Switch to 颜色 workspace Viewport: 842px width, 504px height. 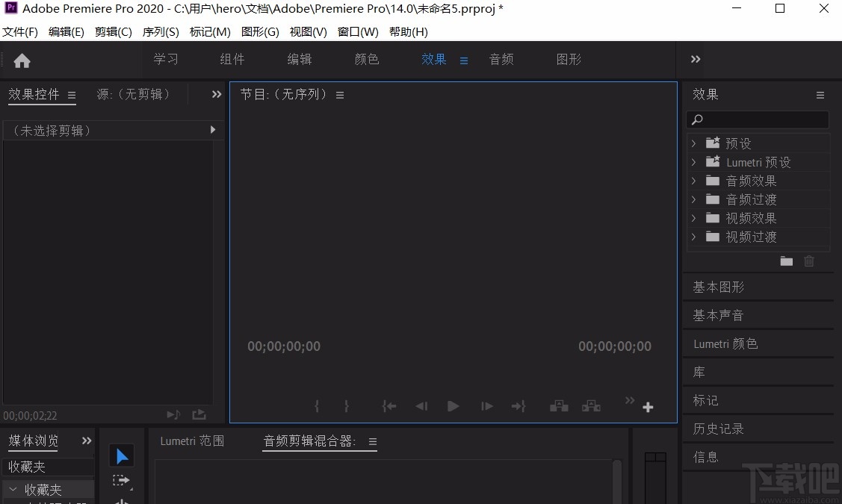click(367, 59)
